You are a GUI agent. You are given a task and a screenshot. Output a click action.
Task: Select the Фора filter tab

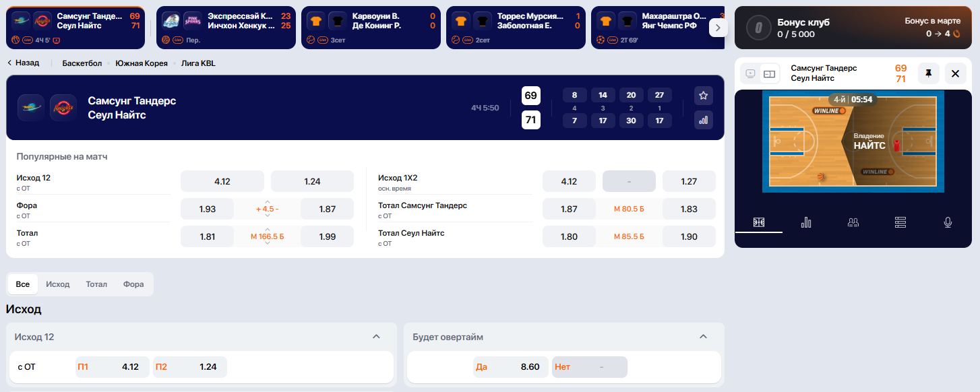(133, 284)
